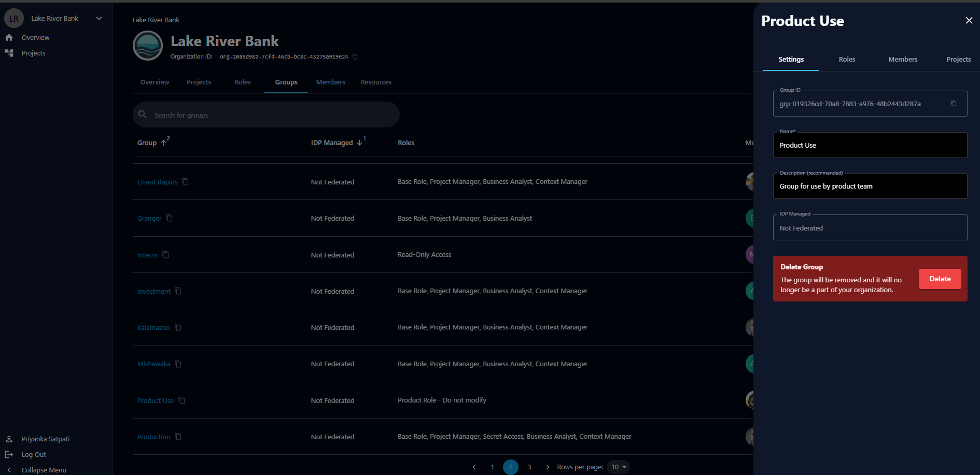Screen dimensions: 980x475
Task: Copy the Group ID in Product Use panel
Action: coord(954,104)
